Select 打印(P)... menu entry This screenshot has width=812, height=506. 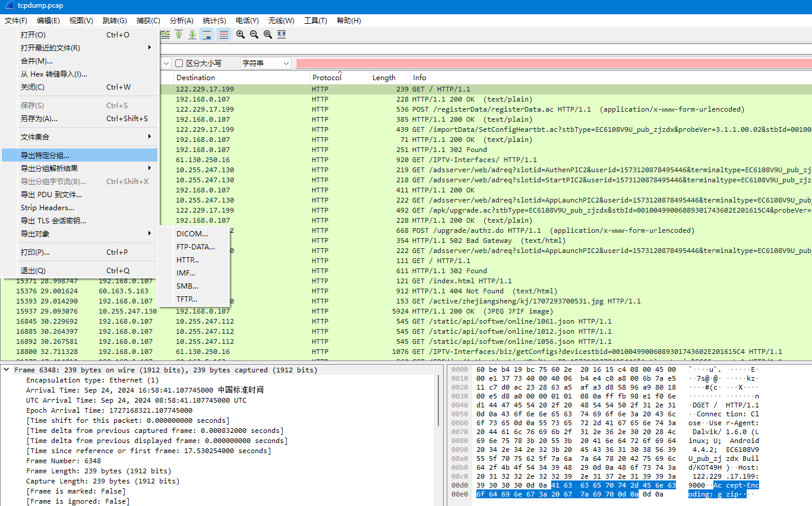tap(80, 252)
